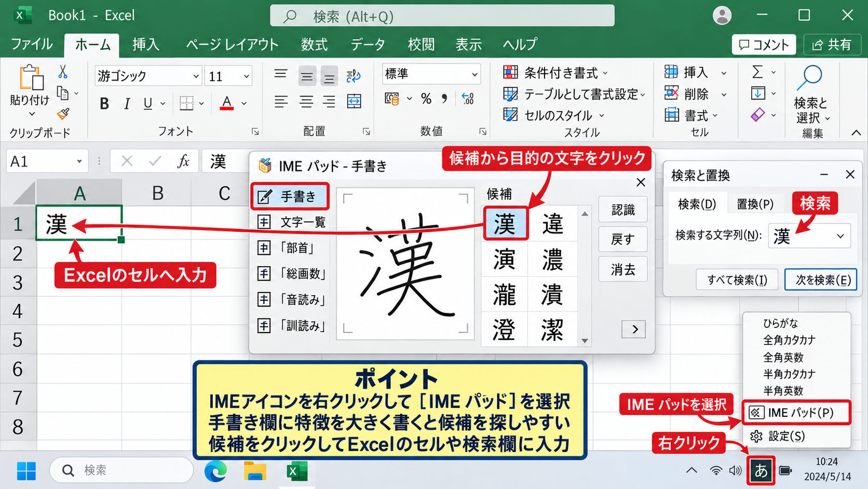Viewport: 868px width, 489px height.
Task: Open 文字一覧 in the IME Pad
Action: coord(292,222)
